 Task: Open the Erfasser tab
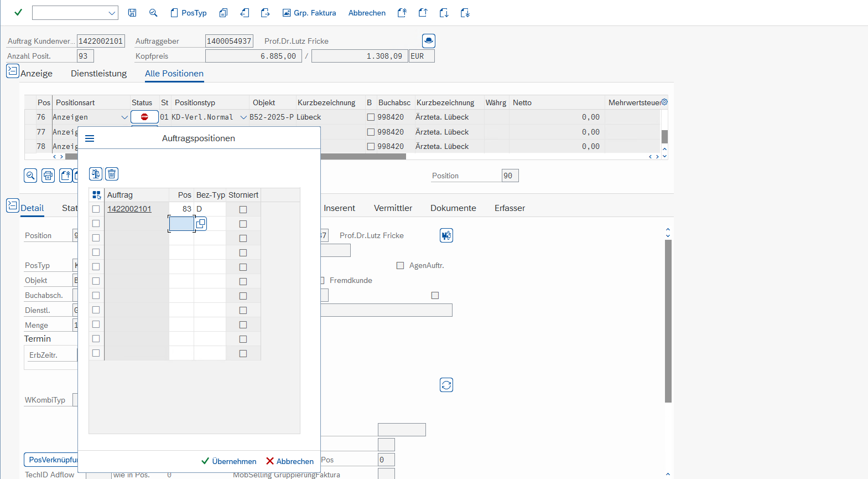(510, 208)
